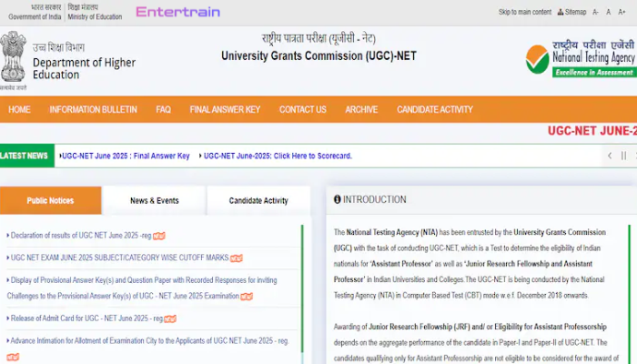Open the ARCHIVE menu item
This screenshot has width=637, height=364.
361,109
